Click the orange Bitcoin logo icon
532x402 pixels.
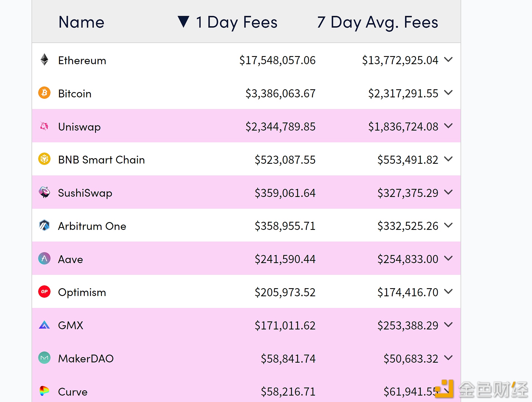44,93
